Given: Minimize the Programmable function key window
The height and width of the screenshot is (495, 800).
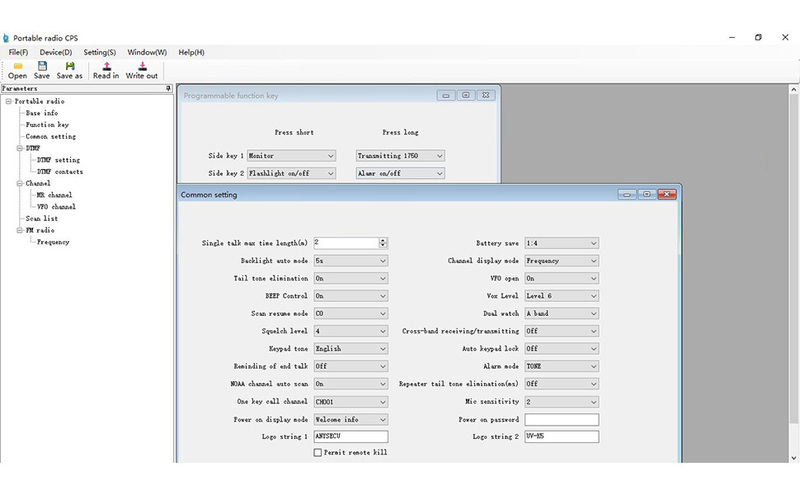Looking at the screenshot, I should (x=445, y=95).
